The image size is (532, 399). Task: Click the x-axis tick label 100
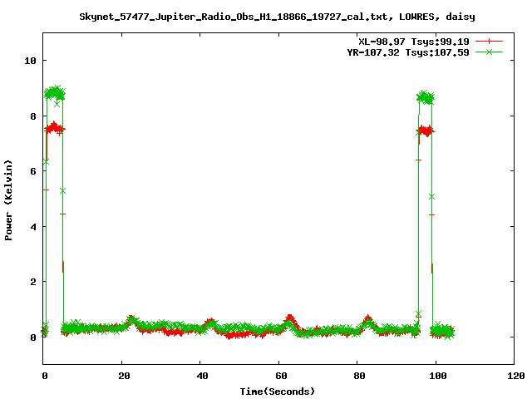point(438,376)
